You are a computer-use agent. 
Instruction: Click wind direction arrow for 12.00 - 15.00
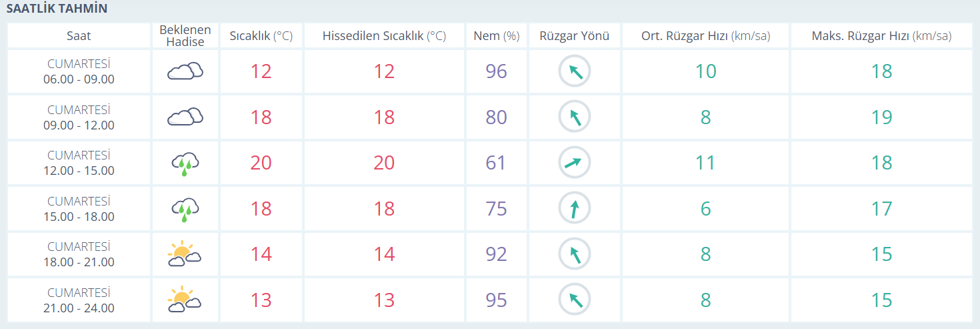[x=574, y=162]
